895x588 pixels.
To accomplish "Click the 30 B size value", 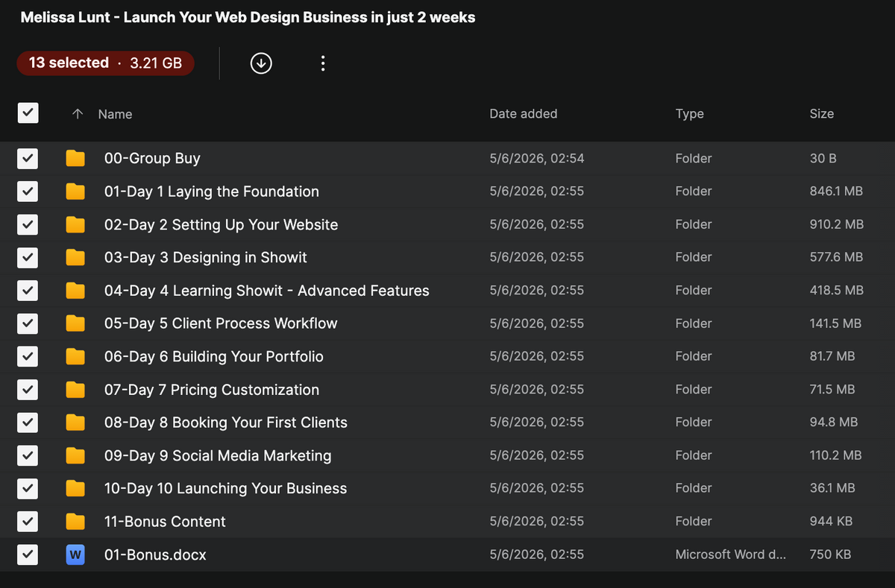I will point(823,158).
